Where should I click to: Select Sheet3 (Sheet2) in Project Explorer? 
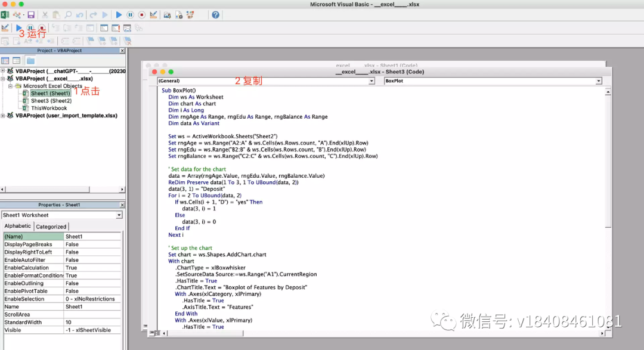[x=51, y=101]
